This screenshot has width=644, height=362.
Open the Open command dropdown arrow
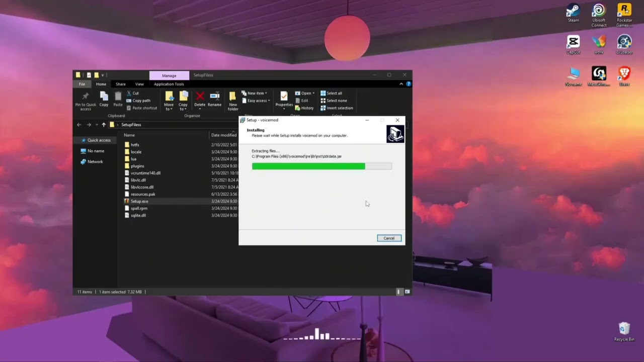[x=313, y=93]
